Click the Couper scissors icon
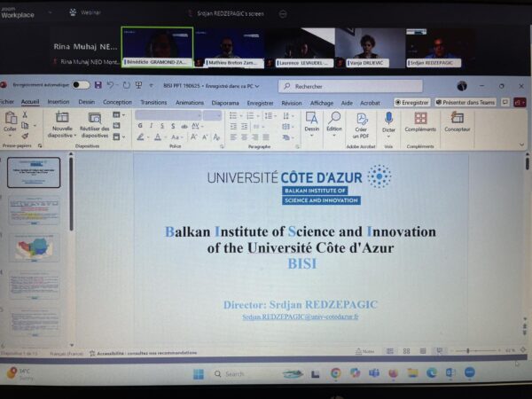Screen dimensions: 532x399 (x=25, y=114)
